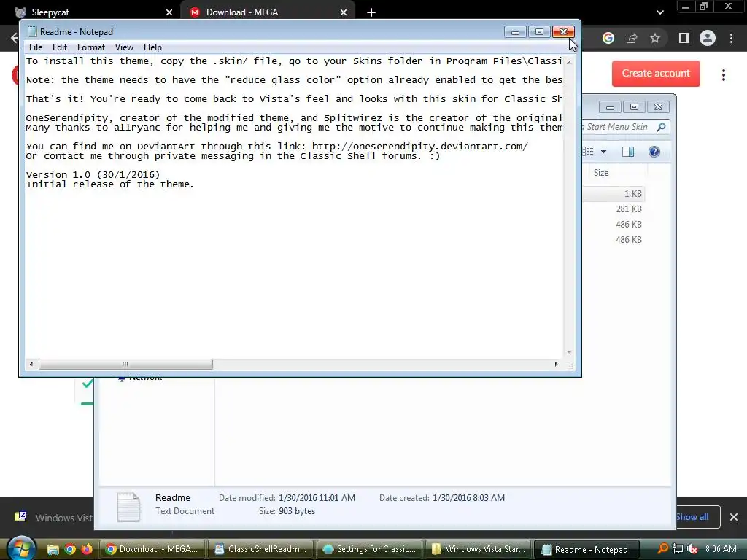Launch File Explorer from quick launch

(x=53, y=550)
